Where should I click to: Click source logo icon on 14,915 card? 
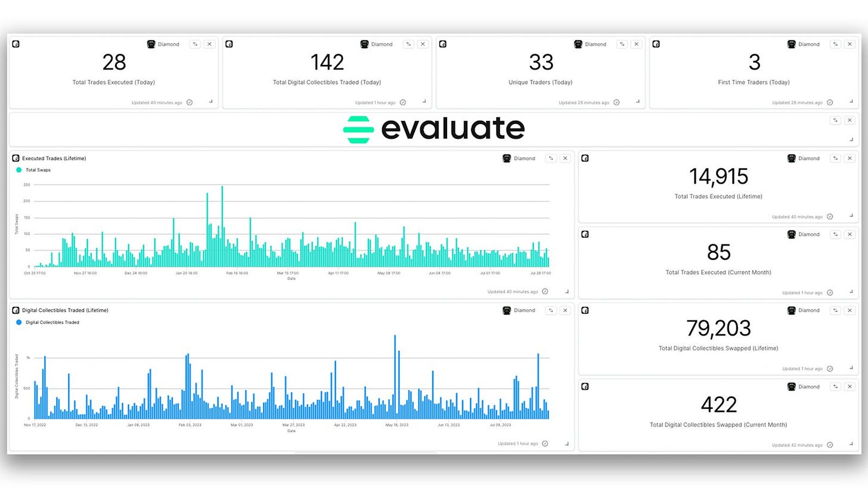pos(585,158)
